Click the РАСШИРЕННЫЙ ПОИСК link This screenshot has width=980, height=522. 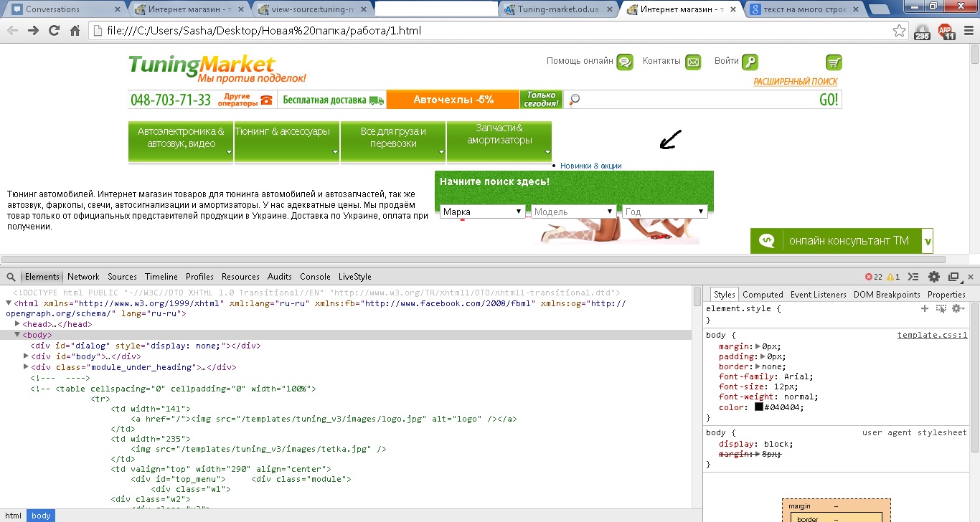click(x=796, y=82)
